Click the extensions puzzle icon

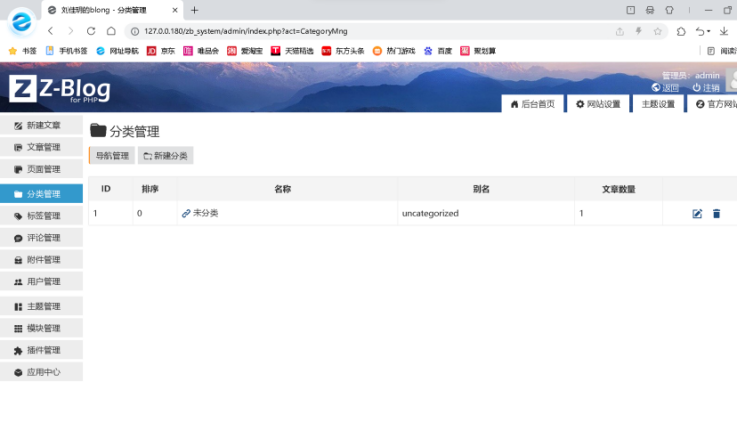681,31
